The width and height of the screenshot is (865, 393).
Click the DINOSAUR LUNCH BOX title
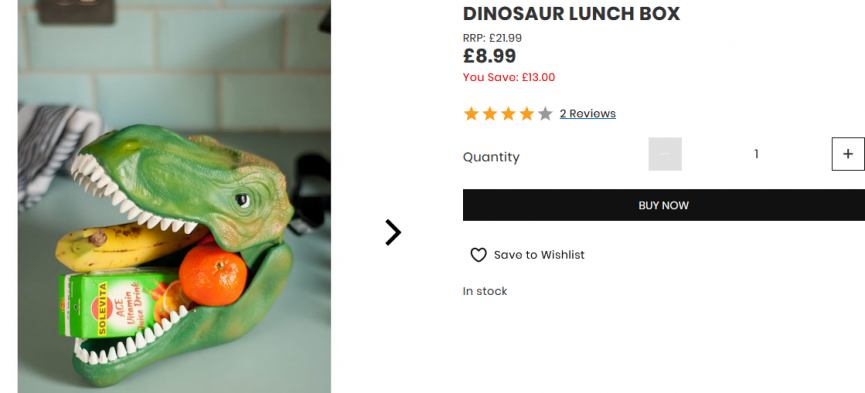(571, 14)
